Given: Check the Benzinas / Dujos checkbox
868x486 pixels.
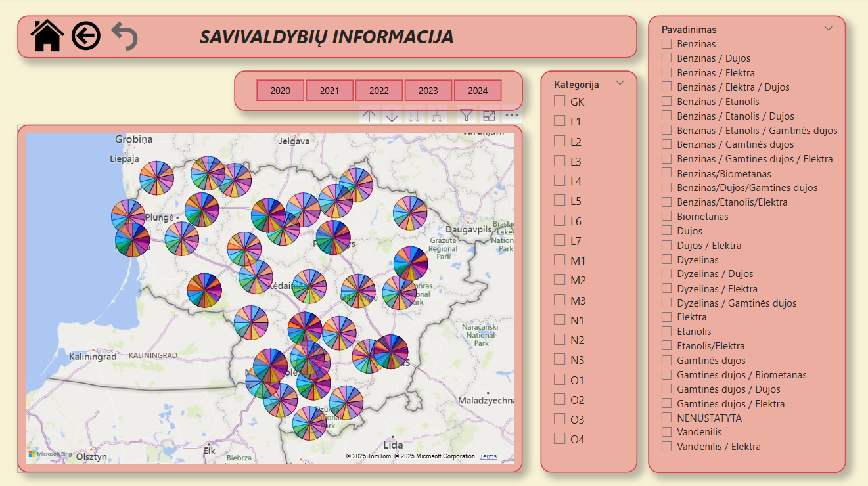Looking at the screenshot, I should click(x=667, y=58).
